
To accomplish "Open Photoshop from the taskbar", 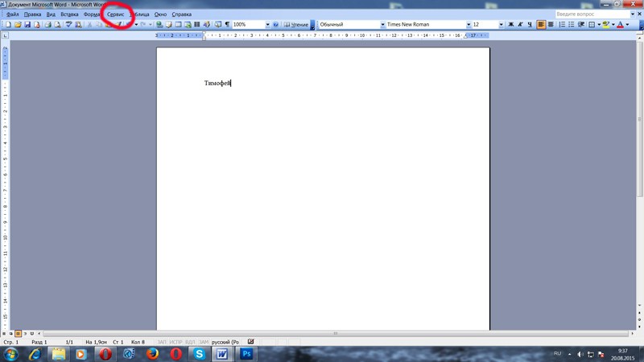I will click(x=246, y=354).
